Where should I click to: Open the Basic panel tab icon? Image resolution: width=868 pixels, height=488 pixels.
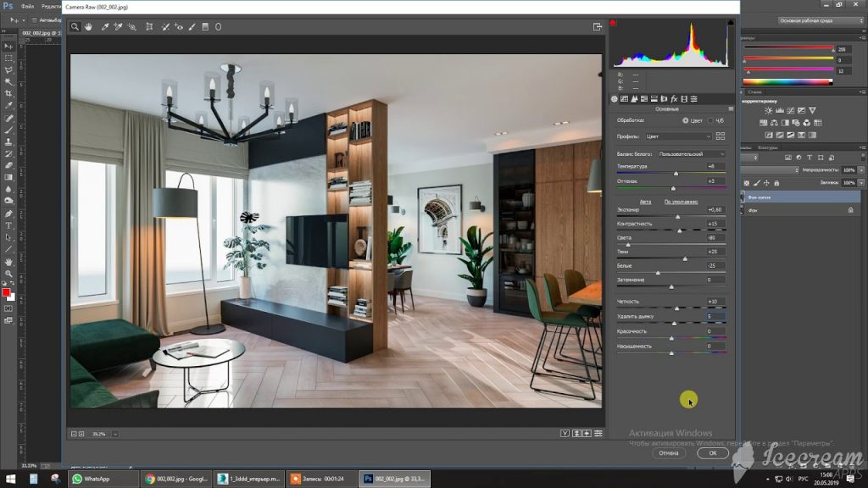(615, 99)
